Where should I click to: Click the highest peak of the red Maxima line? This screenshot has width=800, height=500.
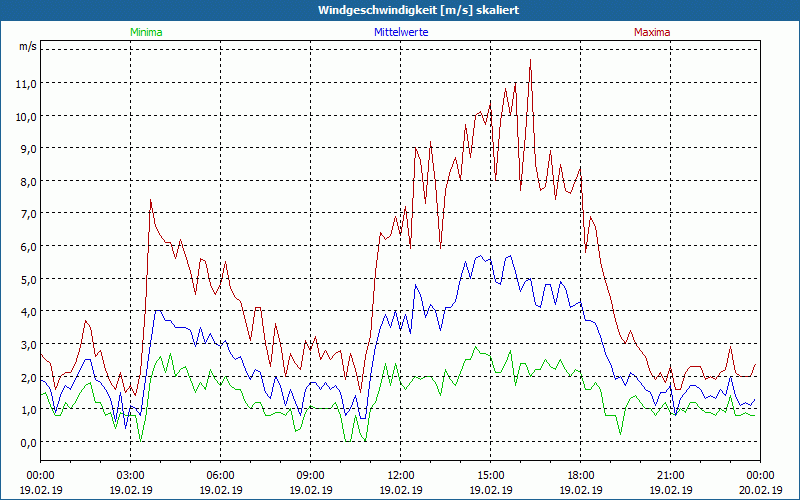[530, 60]
